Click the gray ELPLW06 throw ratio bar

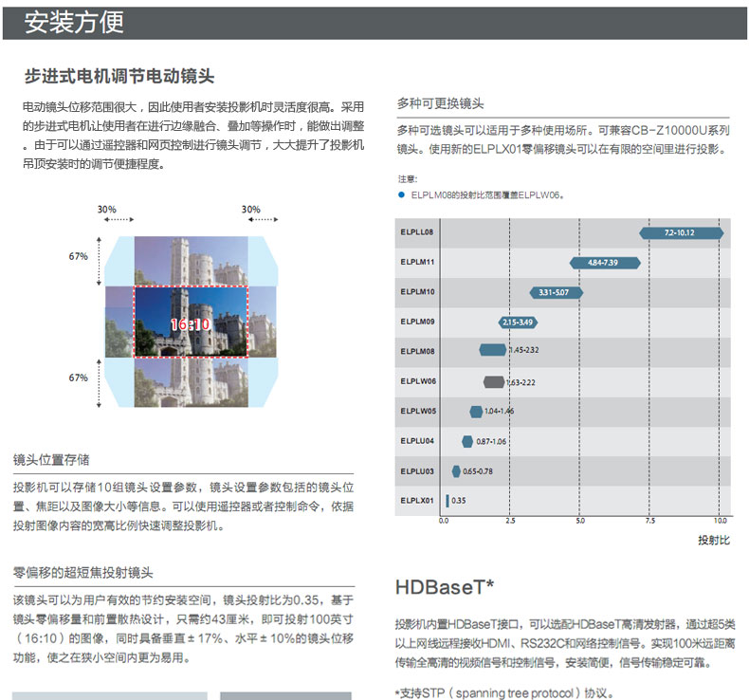pyautogui.click(x=493, y=381)
